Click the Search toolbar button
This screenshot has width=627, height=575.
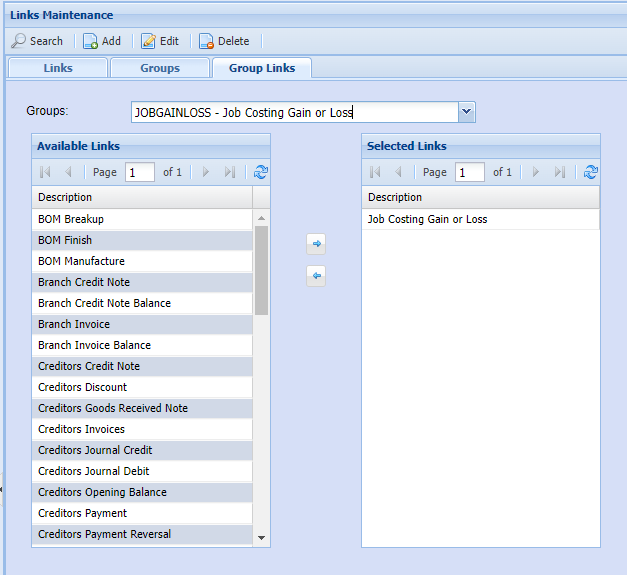coord(37,41)
